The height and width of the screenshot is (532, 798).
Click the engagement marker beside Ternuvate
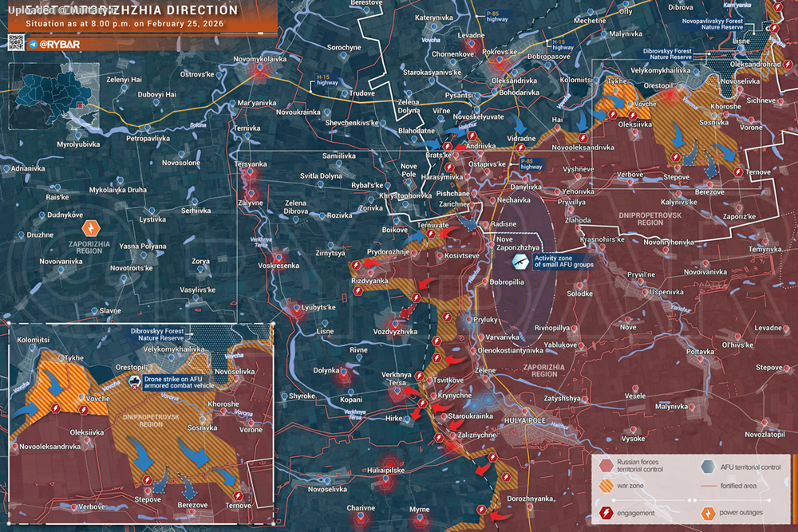pyautogui.click(x=431, y=234)
